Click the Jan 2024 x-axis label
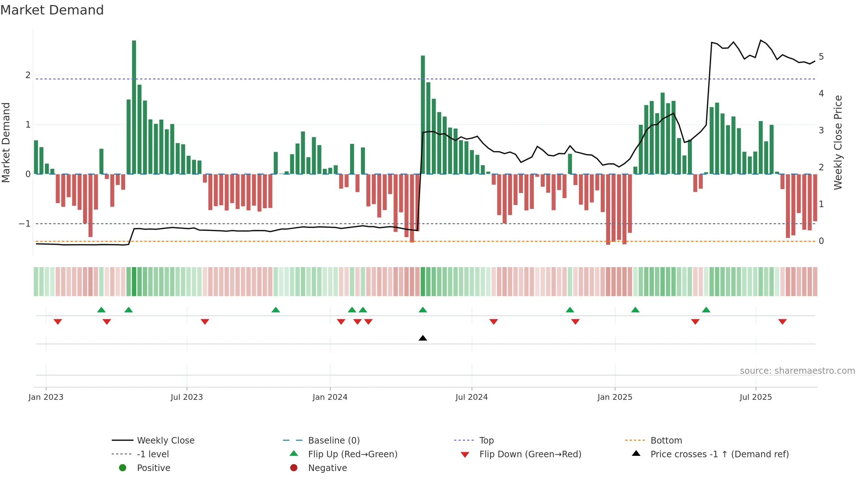This screenshot has width=868, height=488. pos(330,397)
